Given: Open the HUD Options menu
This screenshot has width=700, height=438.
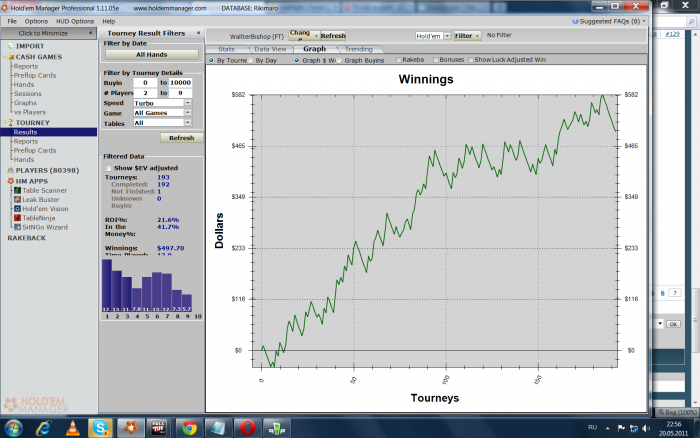Looking at the screenshot, I should (x=75, y=21).
